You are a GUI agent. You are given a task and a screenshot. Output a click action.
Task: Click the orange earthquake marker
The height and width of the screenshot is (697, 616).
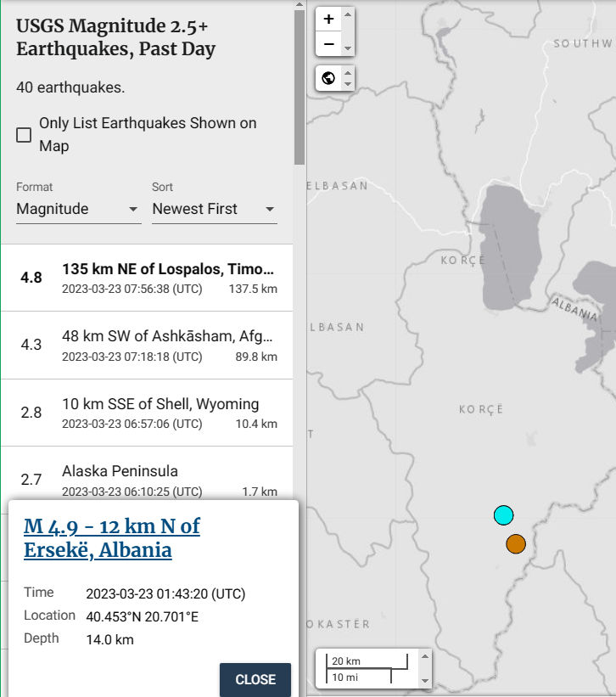tap(516, 543)
